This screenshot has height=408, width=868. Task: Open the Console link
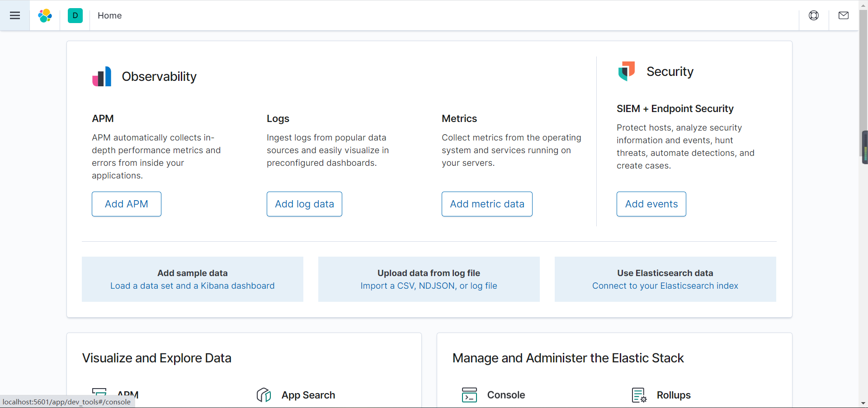point(506,395)
